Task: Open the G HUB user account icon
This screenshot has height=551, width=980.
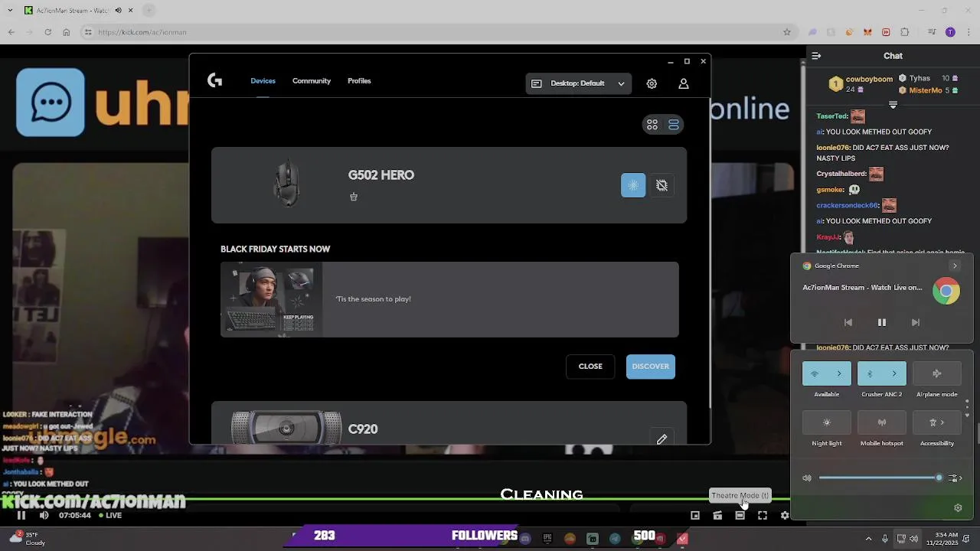Action: [x=684, y=83]
